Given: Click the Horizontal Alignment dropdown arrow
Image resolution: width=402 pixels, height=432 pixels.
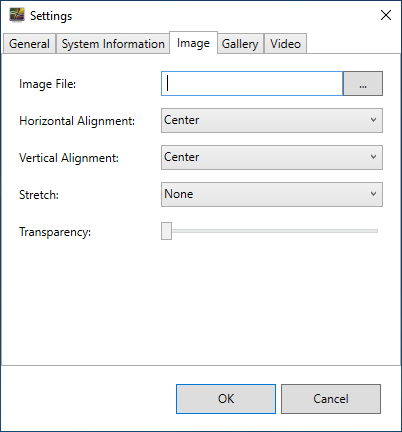Looking at the screenshot, I should [x=373, y=120].
